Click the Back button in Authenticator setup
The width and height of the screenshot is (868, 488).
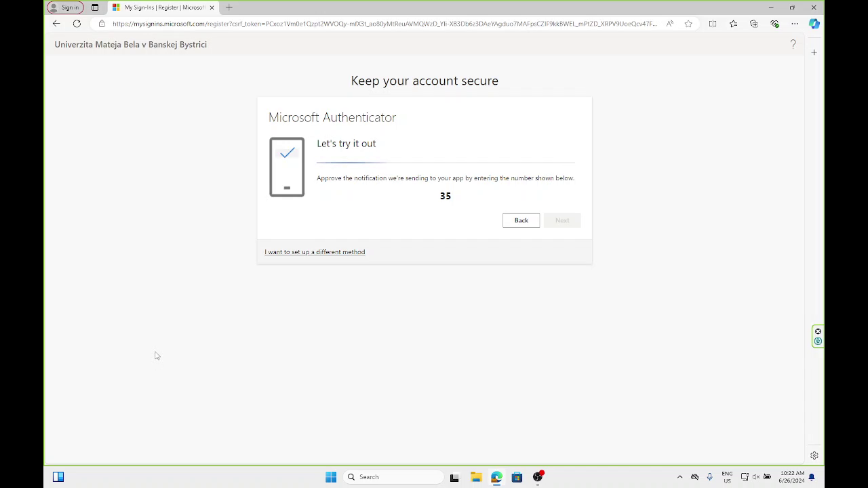click(521, 220)
